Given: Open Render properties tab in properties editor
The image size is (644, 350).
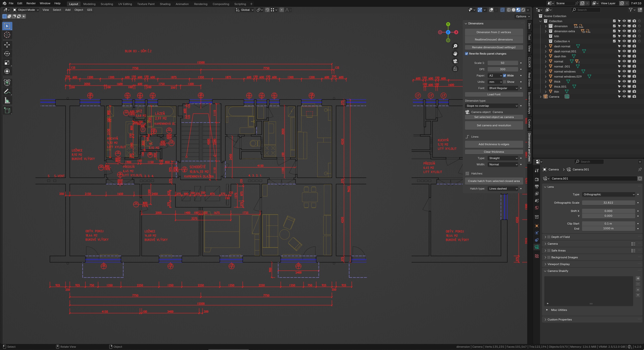Looking at the screenshot, I should [x=536, y=179].
